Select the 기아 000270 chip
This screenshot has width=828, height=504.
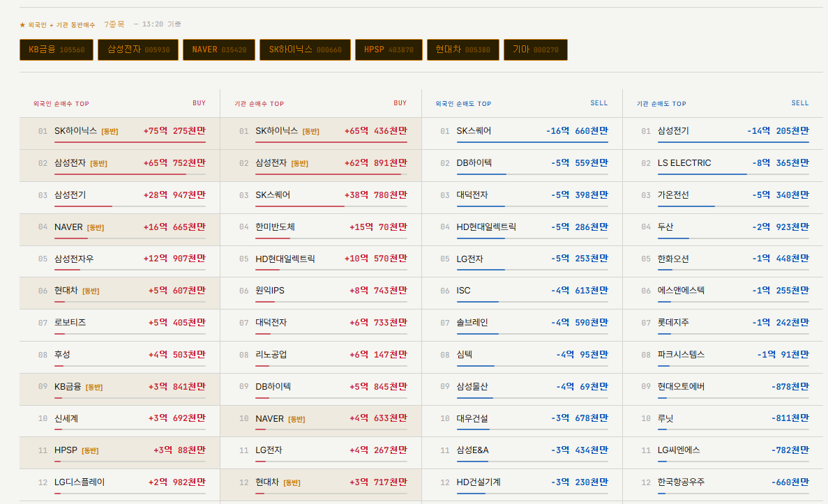[536, 49]
